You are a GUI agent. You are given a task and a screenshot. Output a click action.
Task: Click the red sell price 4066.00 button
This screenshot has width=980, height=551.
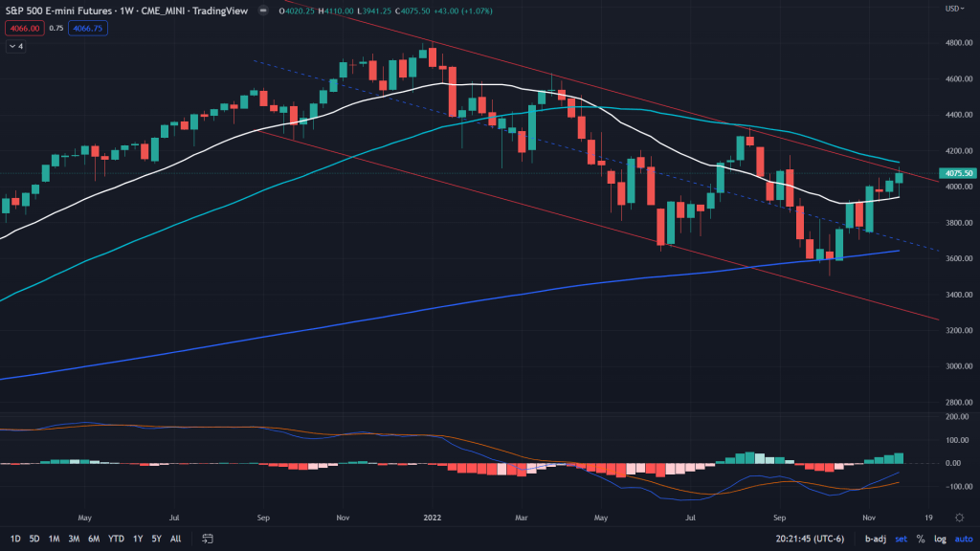click(21, 29)
